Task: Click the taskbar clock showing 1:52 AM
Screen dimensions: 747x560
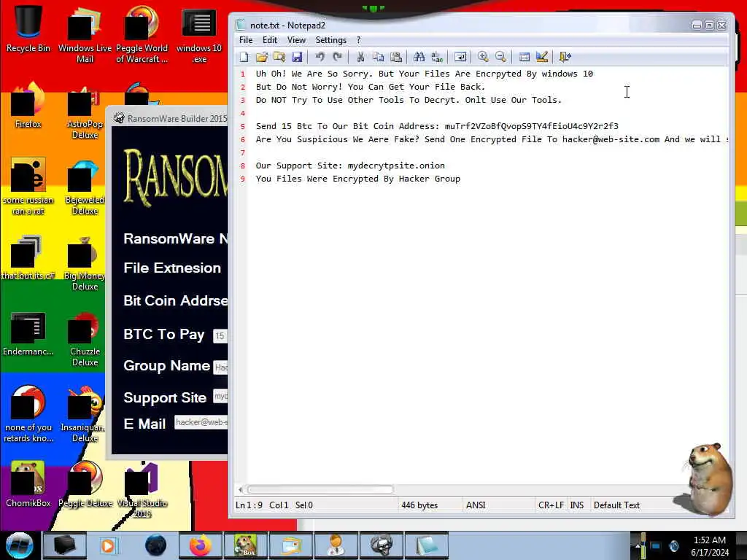Action: (x=710, y=546)
